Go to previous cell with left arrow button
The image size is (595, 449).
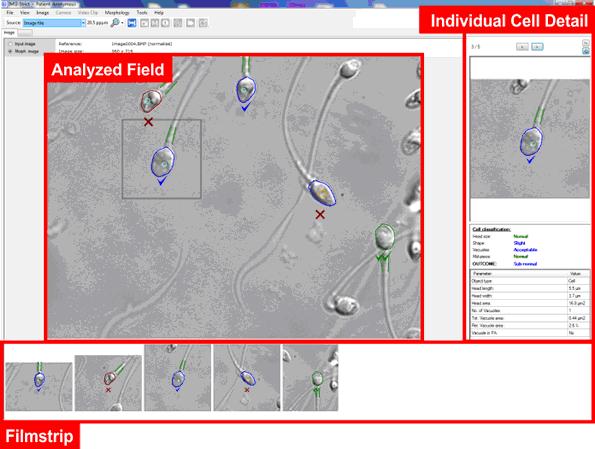pos(522,47)
